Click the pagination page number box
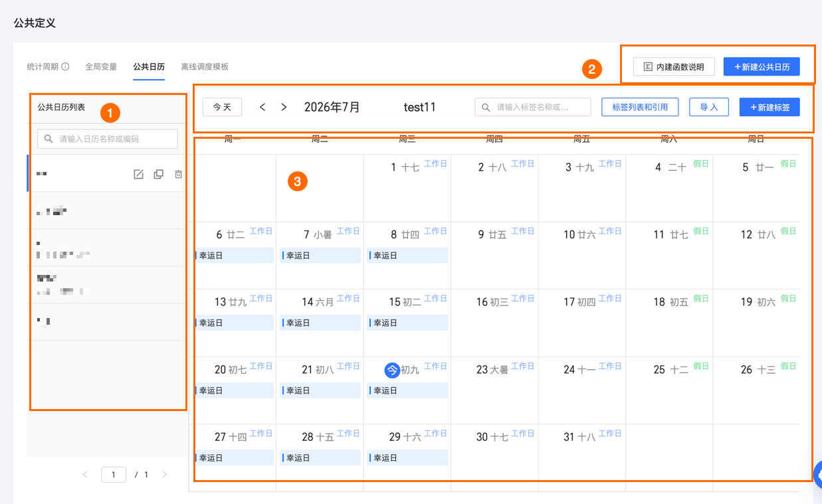This screenshot has height=504, width=822. click(x=114, y=474)
